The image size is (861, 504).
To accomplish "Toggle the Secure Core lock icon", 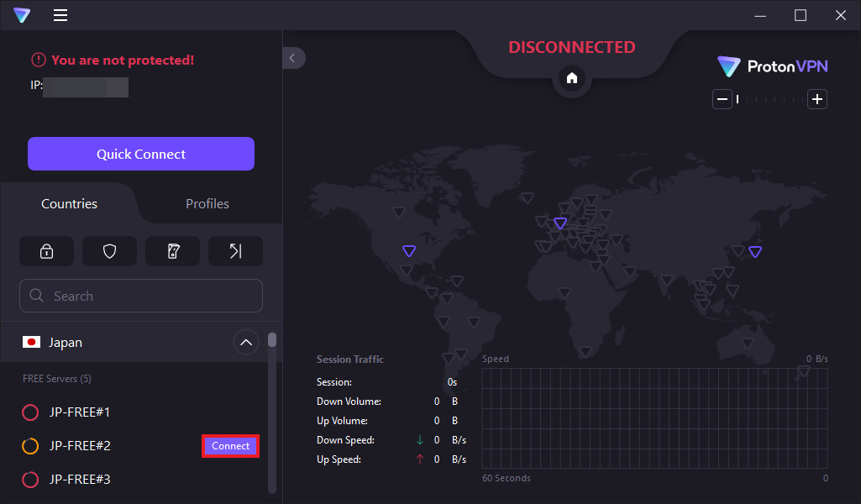I will tap(47, 251).
